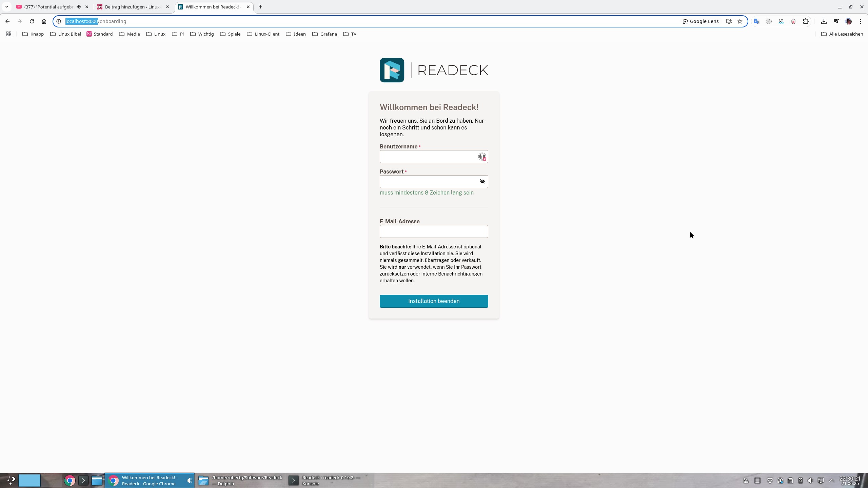Open the Linux Bibel bookmark folder
Viewport: 868px width, 488px height.
coord(66,34)
